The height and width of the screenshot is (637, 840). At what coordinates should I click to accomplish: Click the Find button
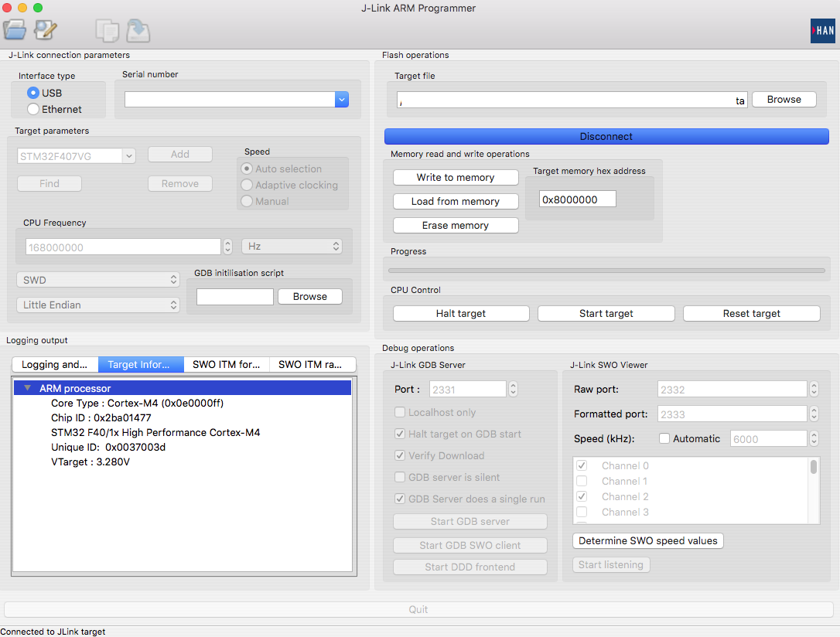[50, 184]
